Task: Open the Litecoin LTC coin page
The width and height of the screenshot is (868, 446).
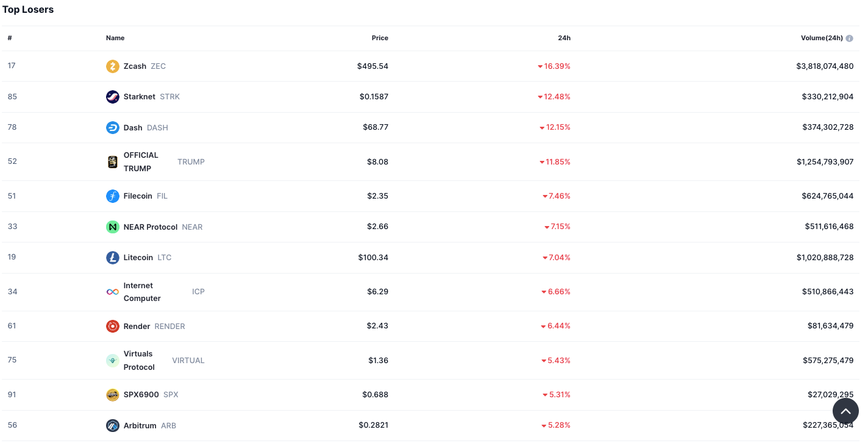Action: click(x=138, y=257)
